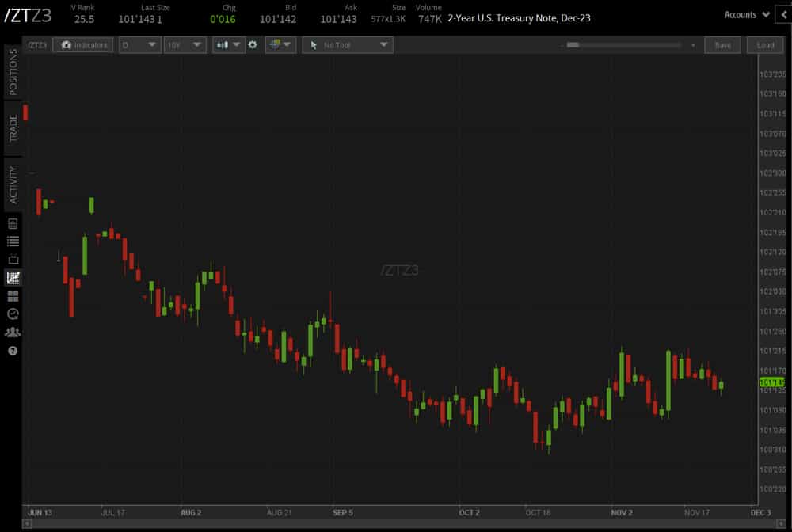Click the collapse panel arrow beside Accounts
This screenshot has width=792, height=532.
coord(784,14)
